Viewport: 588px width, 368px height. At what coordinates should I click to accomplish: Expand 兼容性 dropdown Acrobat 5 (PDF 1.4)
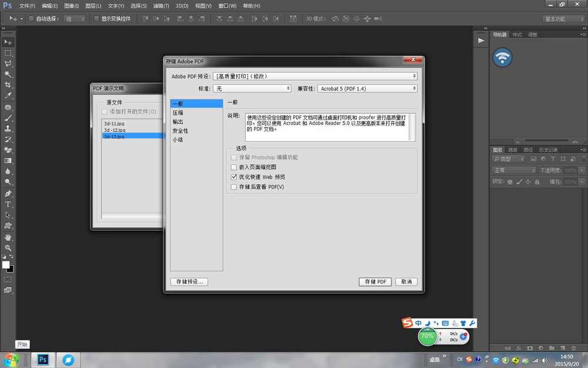367,89
